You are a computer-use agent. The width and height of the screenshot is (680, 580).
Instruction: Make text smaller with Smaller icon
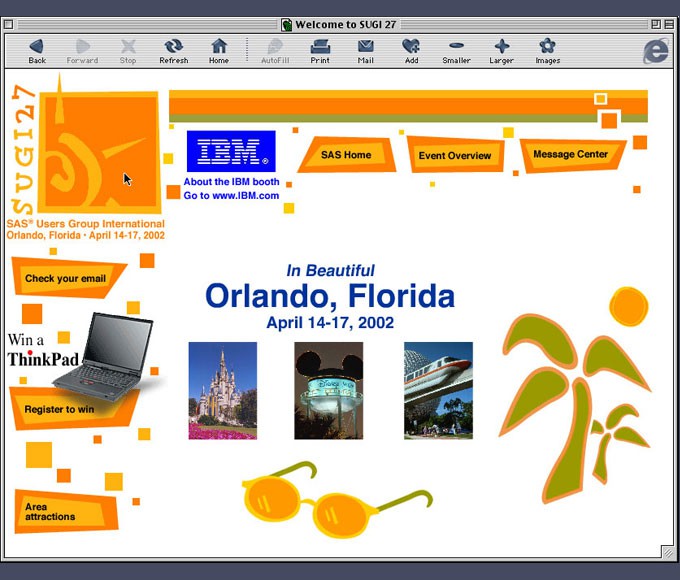456,47
